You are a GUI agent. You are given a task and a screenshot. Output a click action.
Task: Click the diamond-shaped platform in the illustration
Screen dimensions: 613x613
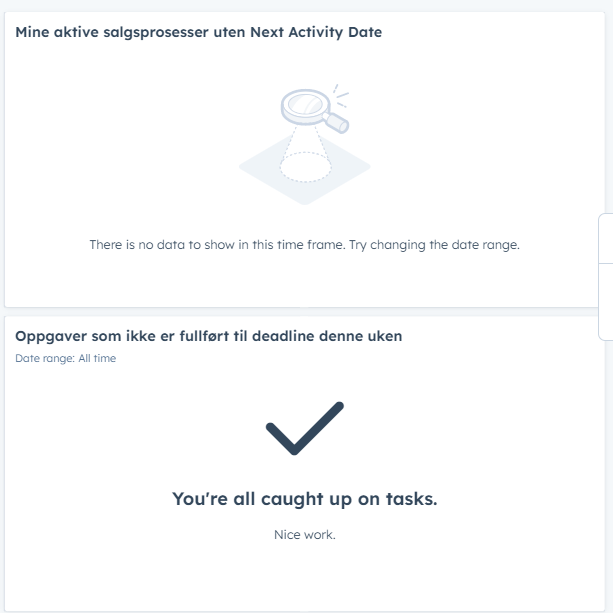click(305, 168)
